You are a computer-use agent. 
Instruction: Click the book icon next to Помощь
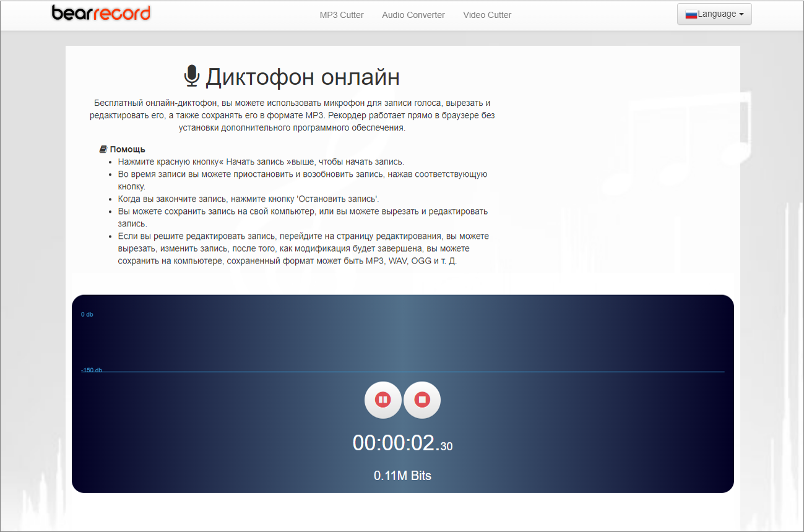[103, 149]
